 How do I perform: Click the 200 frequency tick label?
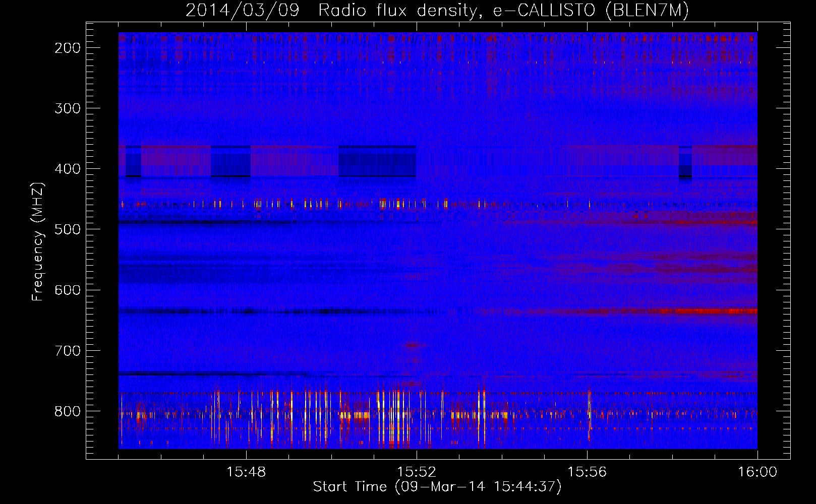(x=68, y=48)
